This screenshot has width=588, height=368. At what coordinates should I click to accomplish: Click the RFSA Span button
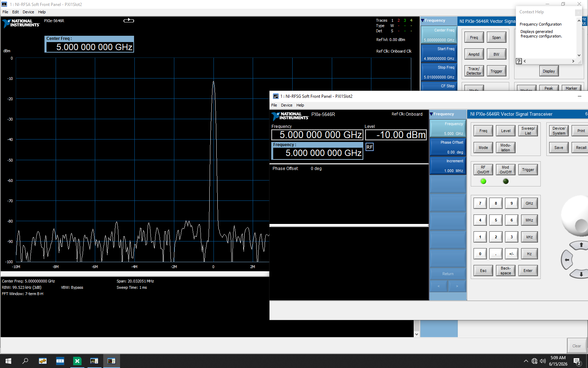[x=496, y=38]
